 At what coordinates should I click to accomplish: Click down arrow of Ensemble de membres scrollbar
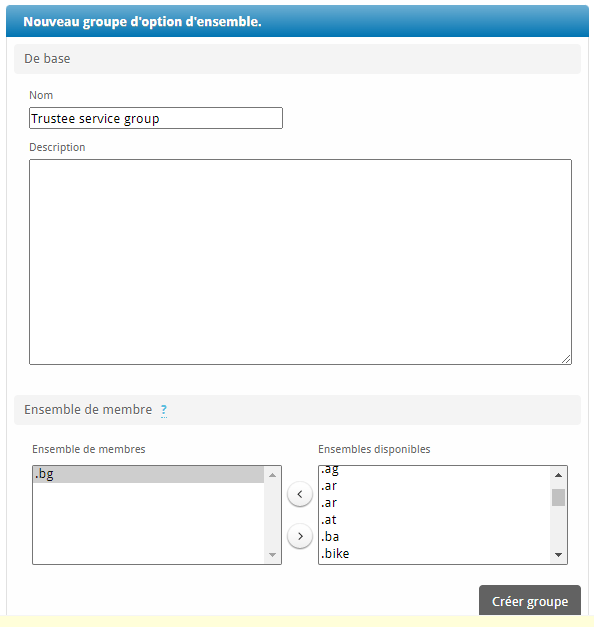tap(272, 555)
